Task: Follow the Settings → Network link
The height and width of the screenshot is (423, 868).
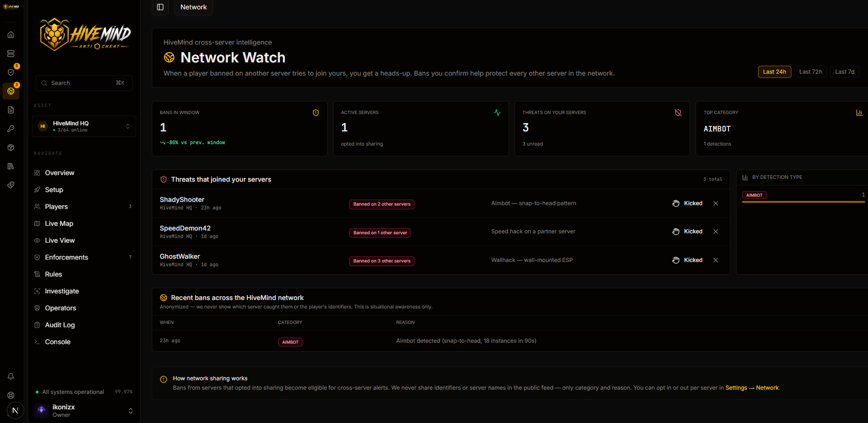Action: 752,388
